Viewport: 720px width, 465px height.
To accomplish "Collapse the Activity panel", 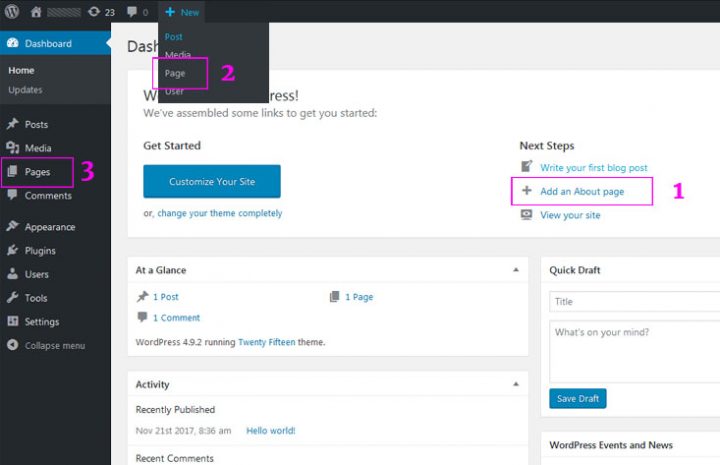I will [516, 384].
